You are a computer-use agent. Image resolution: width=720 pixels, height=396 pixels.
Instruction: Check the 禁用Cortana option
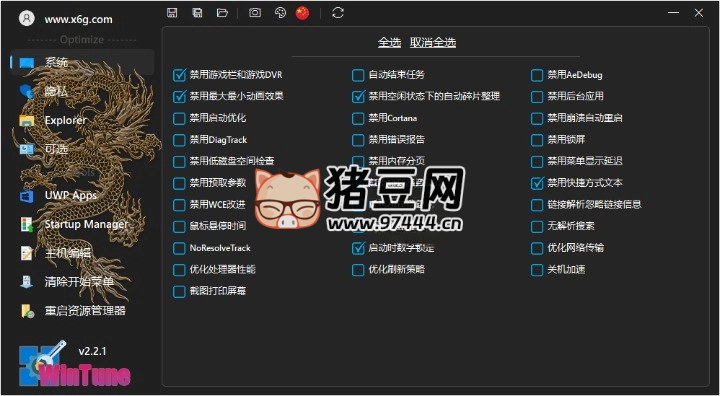pyautogui.click(x=358, y=118)
